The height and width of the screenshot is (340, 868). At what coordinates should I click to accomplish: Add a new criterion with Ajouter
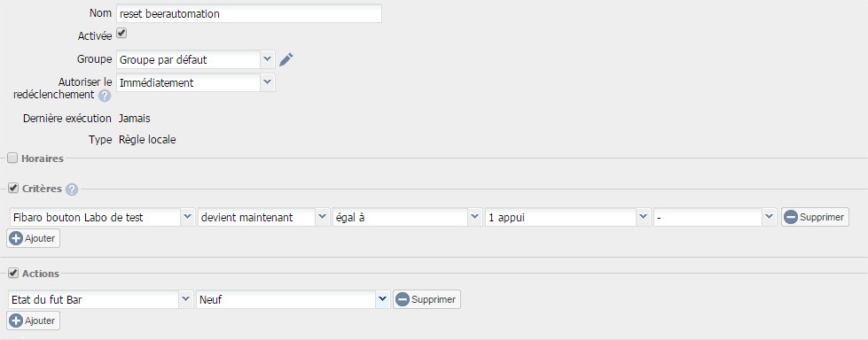pyautogui.click(x=33, y=238)
